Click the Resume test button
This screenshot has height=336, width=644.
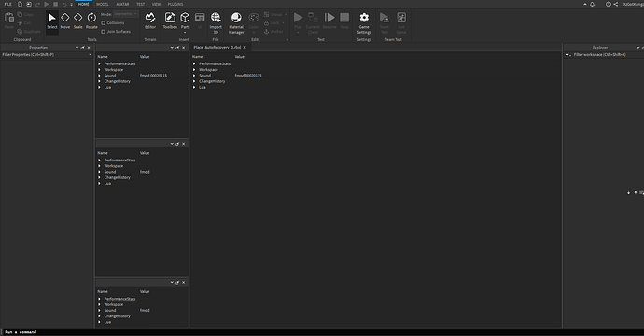329,21
